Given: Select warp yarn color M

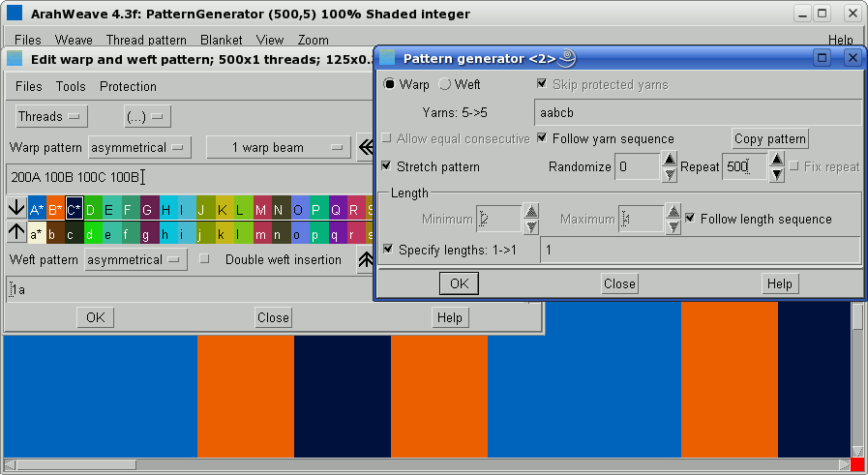Looking at the screenshot, I should tap(262, 208).
